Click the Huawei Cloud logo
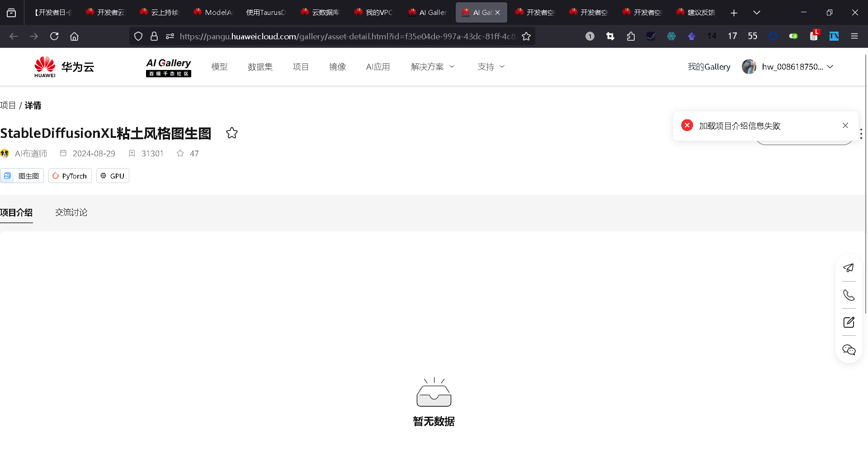Viewport: 868px width, 461px height. (x=64, y=67)
